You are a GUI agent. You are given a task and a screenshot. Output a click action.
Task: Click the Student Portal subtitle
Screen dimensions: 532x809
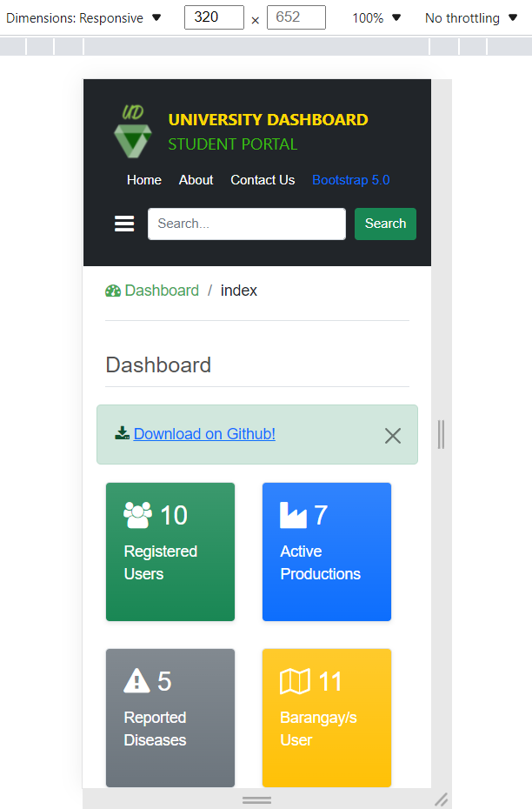233,144
